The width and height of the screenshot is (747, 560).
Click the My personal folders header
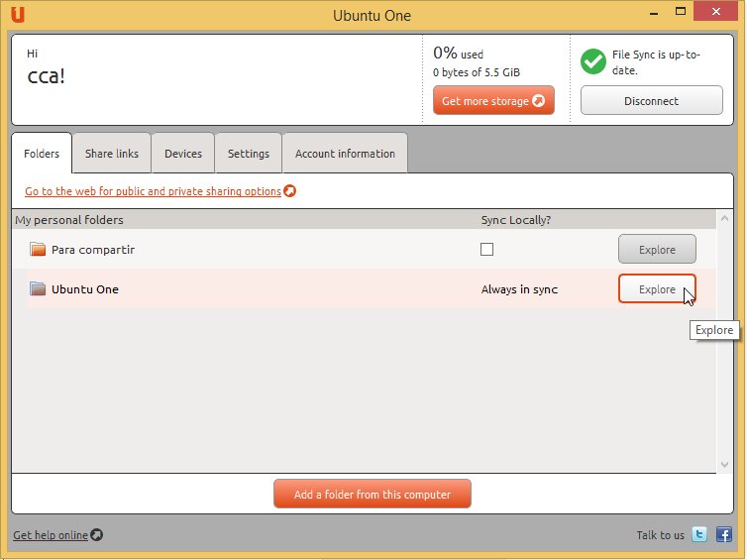(69, 220)
